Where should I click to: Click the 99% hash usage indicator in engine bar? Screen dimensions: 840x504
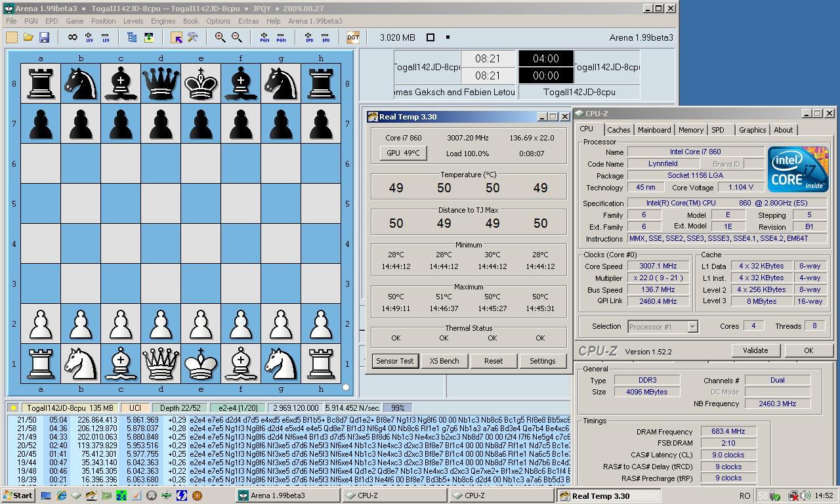point(398,408)
